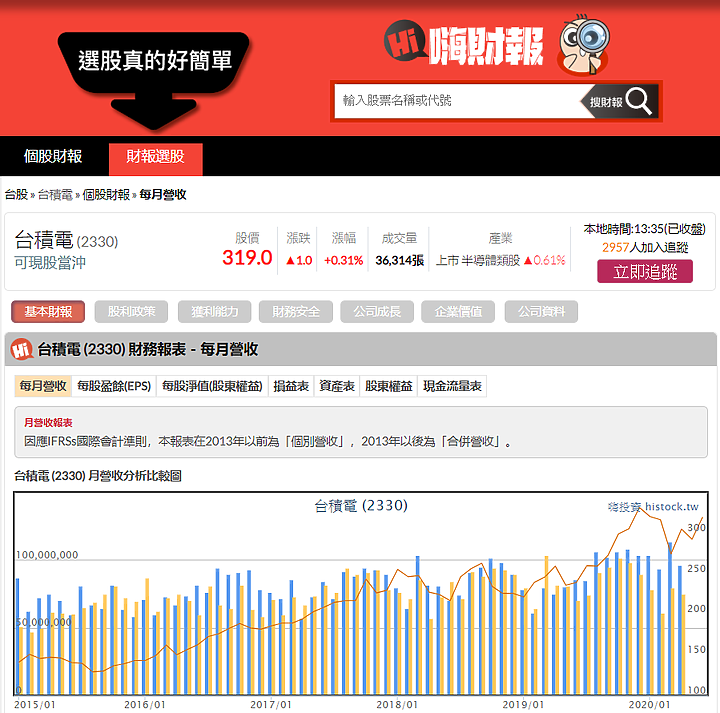720x713 pixels.
Task: Click the 2020/01 label on chart axis
Action: pos(649,704)
